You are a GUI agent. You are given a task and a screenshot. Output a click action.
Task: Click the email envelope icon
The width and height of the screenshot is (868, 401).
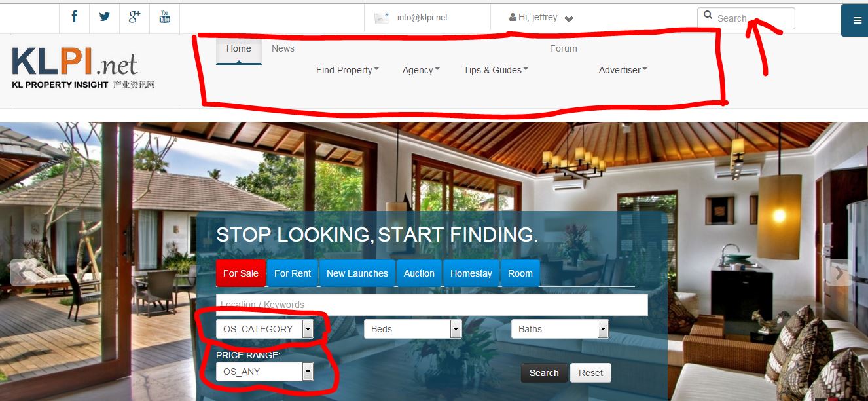(382, 18)
